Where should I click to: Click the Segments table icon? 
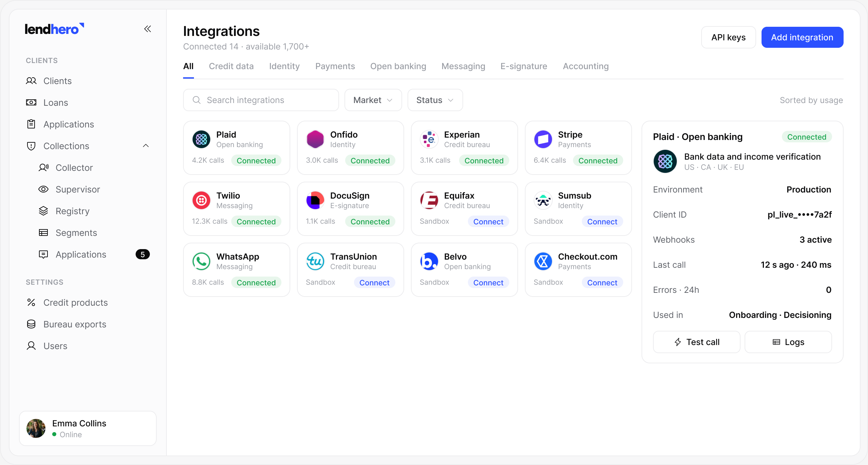[43, 232]
